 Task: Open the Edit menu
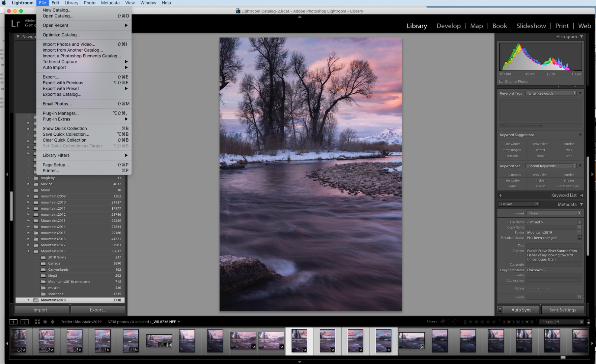(55, 3)
